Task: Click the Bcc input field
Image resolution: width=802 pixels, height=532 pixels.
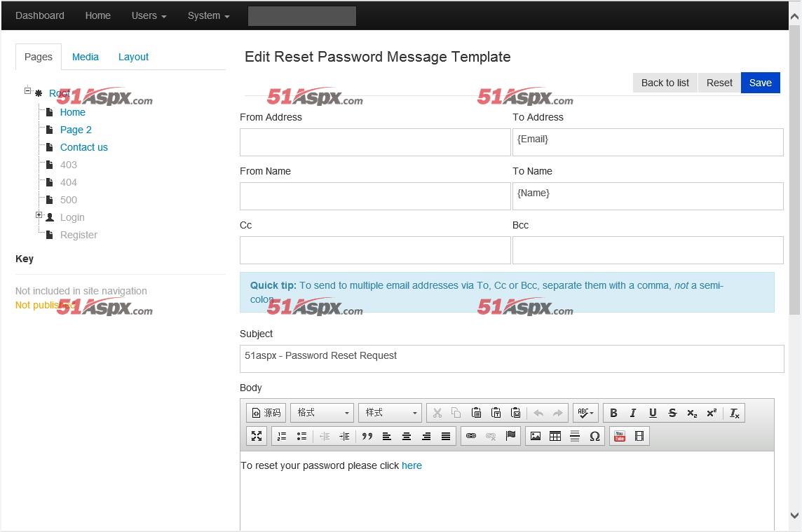Action: [648, 250]
